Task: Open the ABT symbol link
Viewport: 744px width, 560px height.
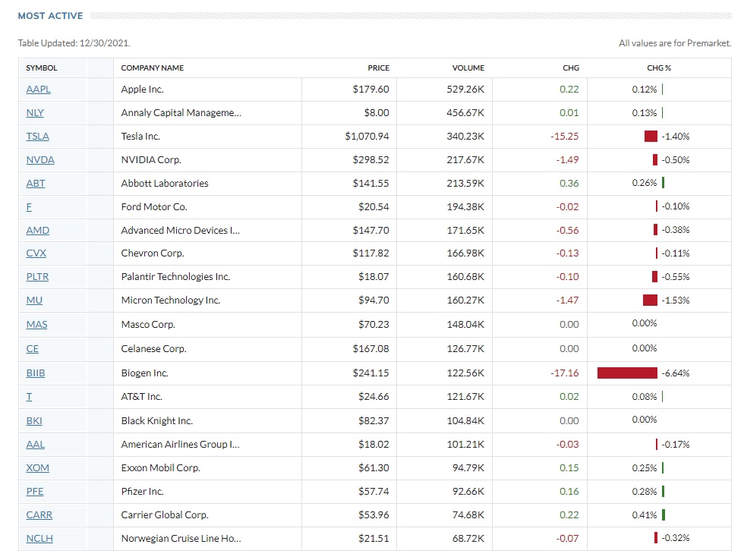Action: point(36,184)
